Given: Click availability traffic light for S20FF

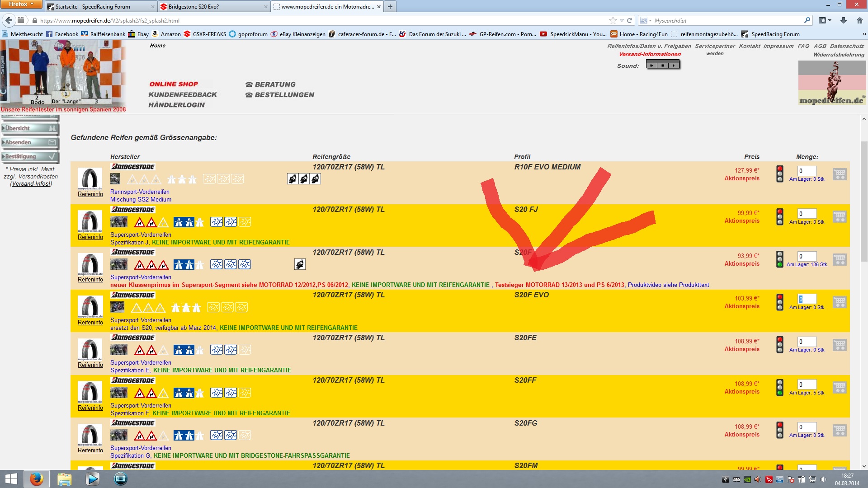Looking at the screenshot, I should (780, 387).
